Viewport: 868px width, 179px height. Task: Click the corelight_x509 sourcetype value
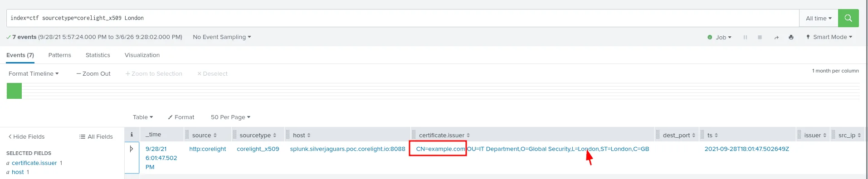(258, 149)
